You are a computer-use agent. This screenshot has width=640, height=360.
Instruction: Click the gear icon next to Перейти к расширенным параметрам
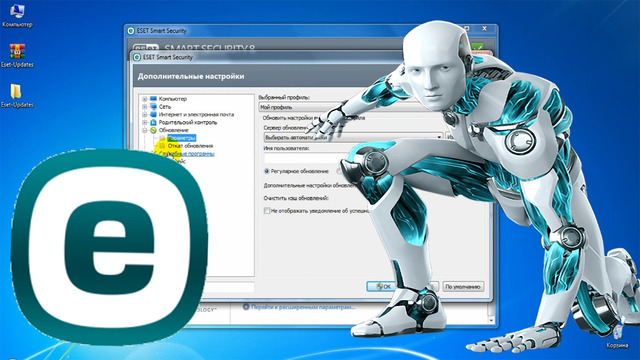coord(246,307)
